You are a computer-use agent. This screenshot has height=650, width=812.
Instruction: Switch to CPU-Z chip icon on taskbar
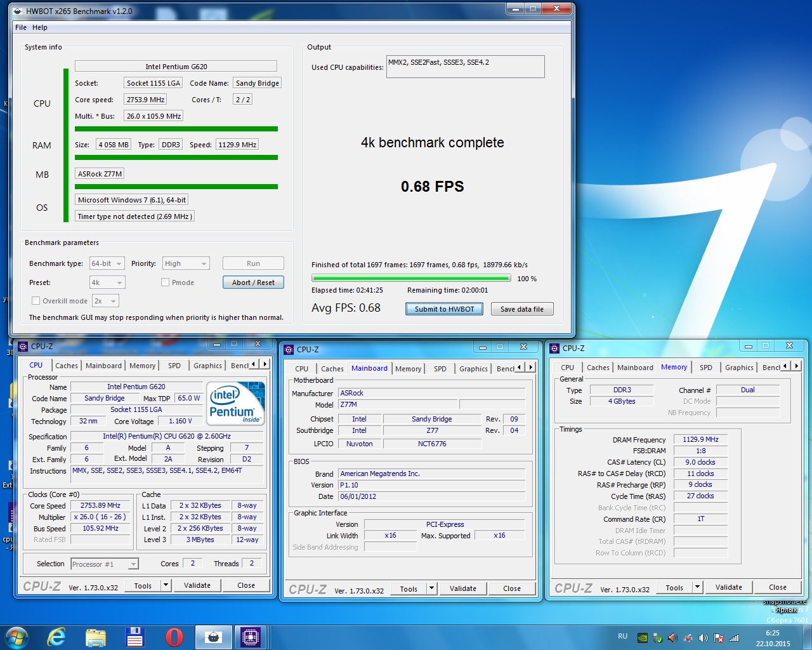[251, 637]
